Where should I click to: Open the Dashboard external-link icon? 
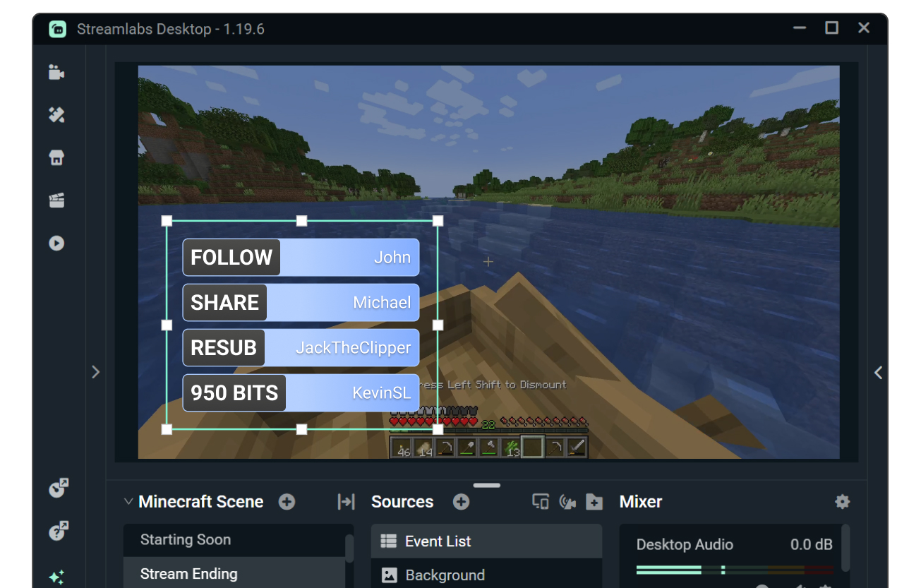pyautogui.click(x=58, y=487)
